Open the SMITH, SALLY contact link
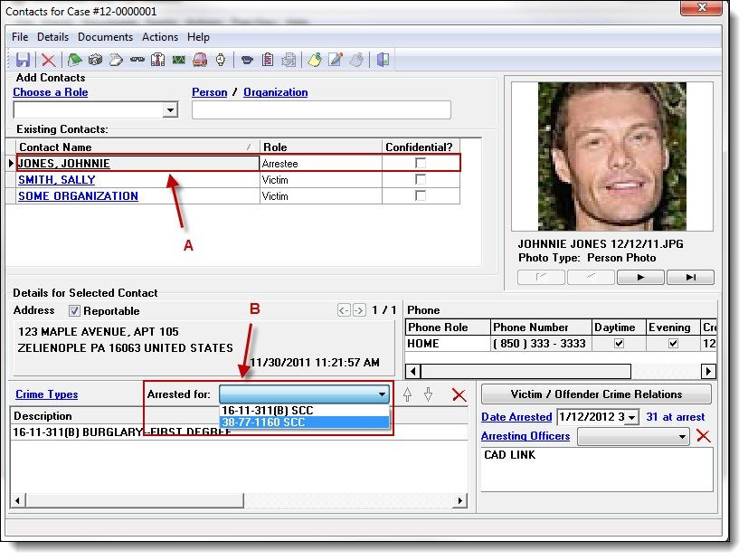Viewport: 748px width, 560px height. (57, 180)
